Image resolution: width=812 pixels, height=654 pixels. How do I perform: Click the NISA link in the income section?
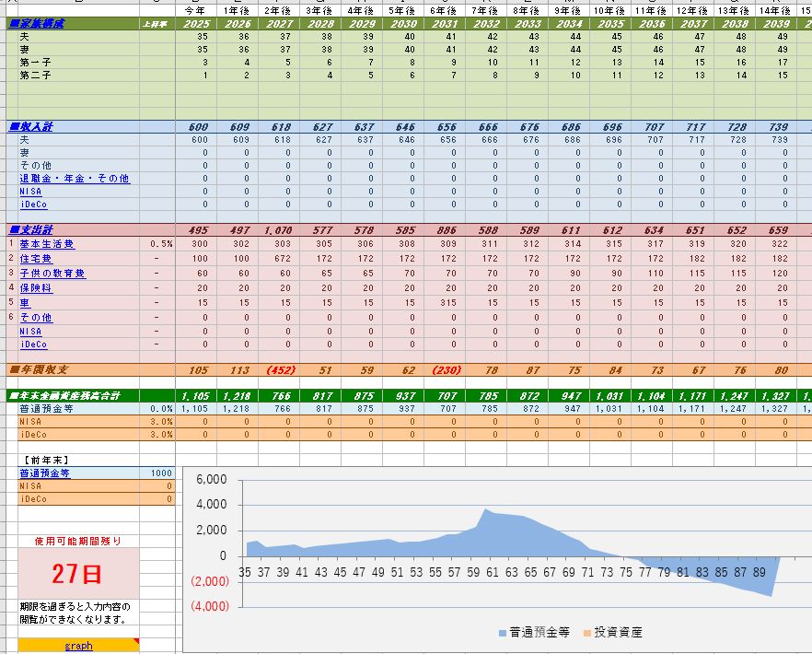(30, 191)
